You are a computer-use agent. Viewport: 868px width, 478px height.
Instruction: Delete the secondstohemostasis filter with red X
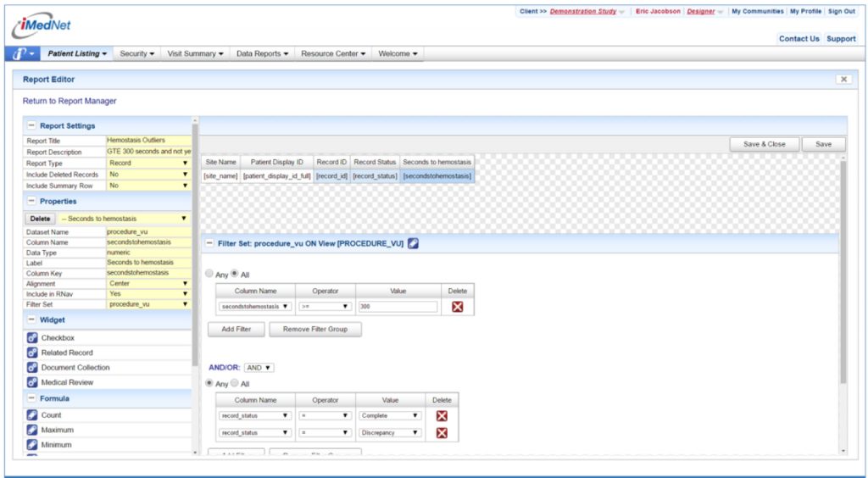pos(458,307)
